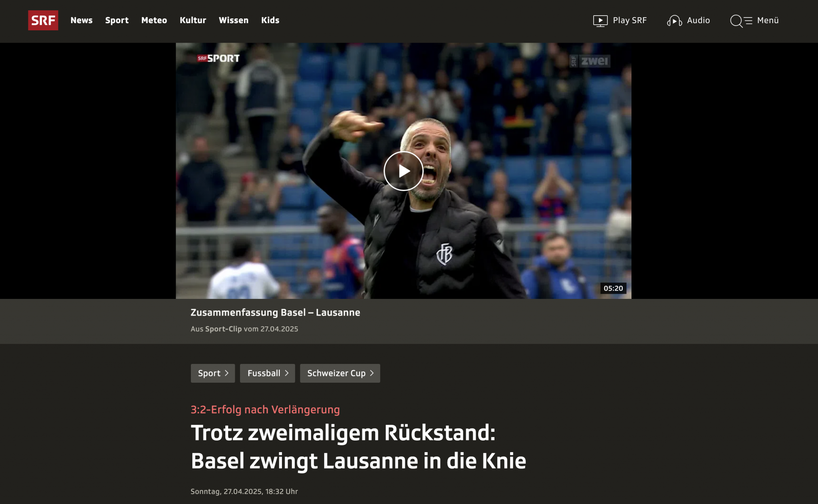The image size is (818, 504).
Task: Click the Audio headphones icon
Action: [674, 21]
